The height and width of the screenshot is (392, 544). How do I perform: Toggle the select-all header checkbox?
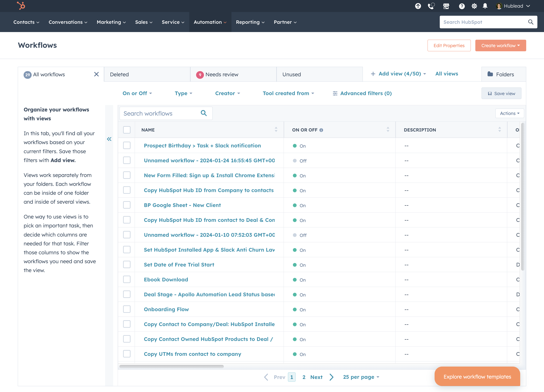[127, 130]
